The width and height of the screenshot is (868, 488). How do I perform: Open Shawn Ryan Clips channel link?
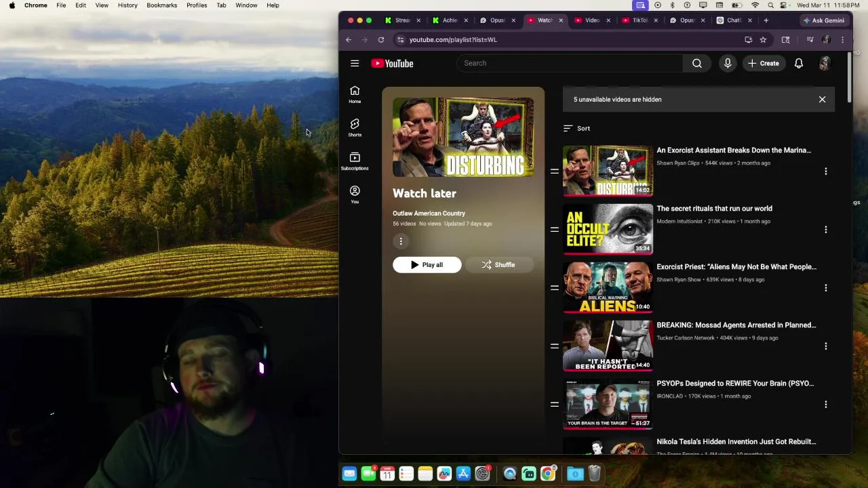coord(678,163)
